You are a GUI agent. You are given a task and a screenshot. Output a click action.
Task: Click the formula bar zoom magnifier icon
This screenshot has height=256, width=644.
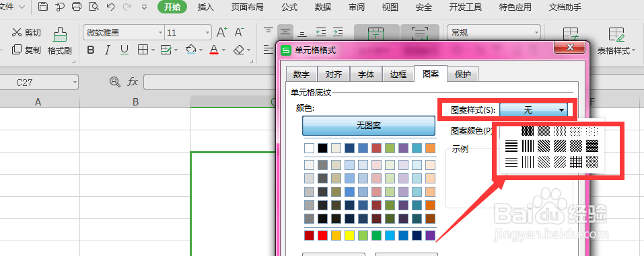click(x=114, y=82)
